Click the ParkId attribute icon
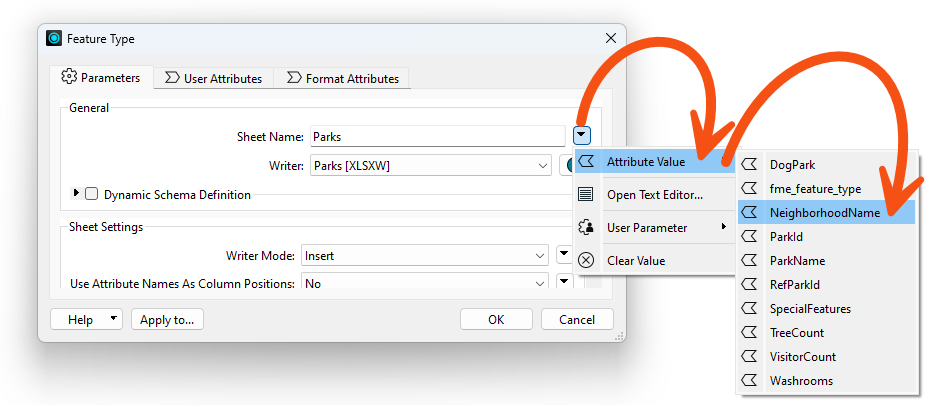930x405 pixels. click(750, 237)
